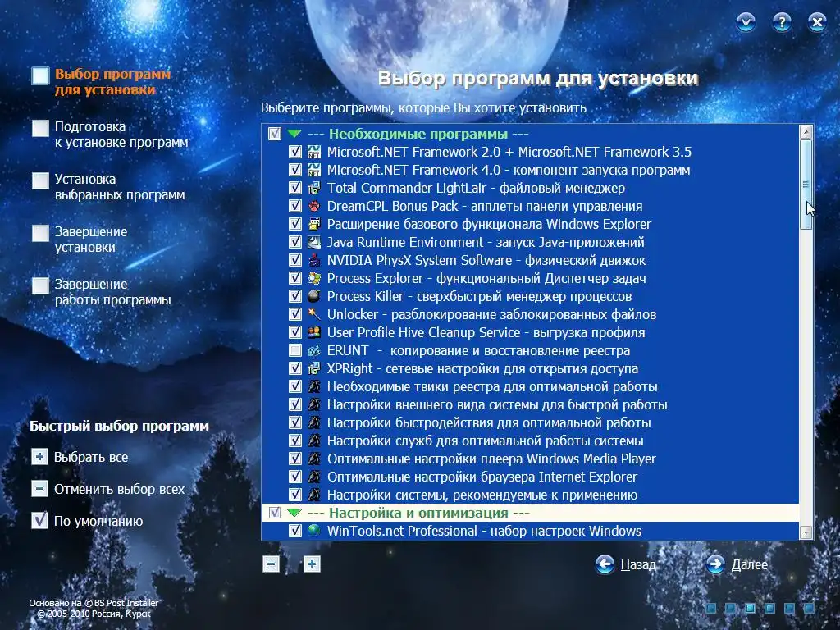Click the .NET Framework 2.0 + 3.5 icon
The height and width of the screenshot is (630, 840).
coord(314,152)
